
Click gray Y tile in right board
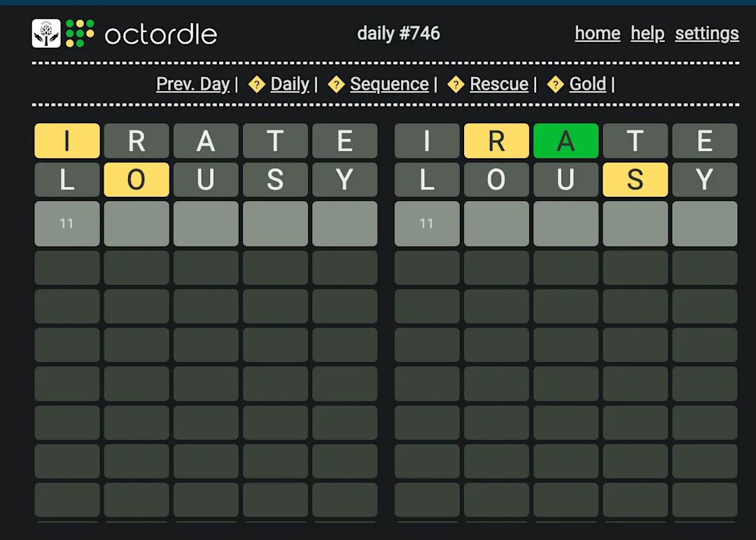[x=705, y=179]
